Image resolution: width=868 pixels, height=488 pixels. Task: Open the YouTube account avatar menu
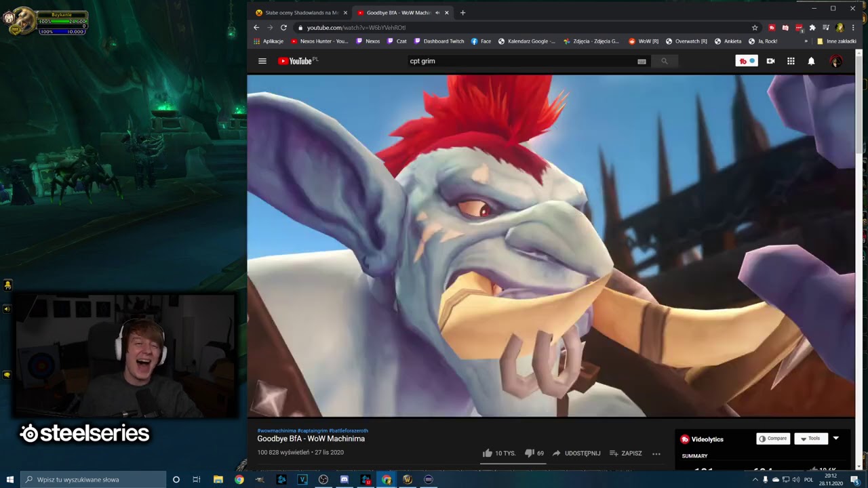[835, 61]
